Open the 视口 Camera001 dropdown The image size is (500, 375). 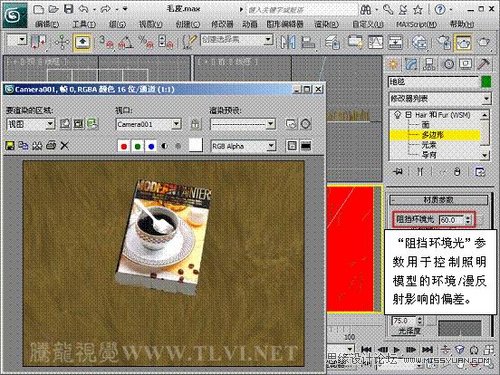pos(148,124)
